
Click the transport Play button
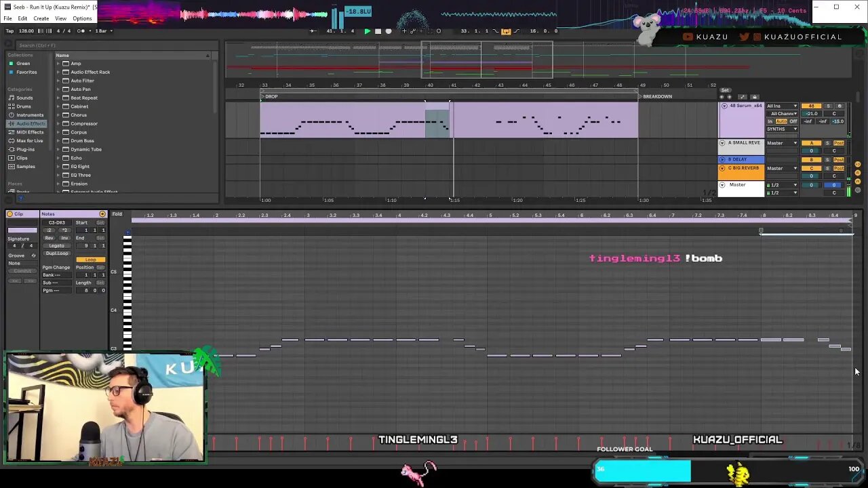click(368, 31)
